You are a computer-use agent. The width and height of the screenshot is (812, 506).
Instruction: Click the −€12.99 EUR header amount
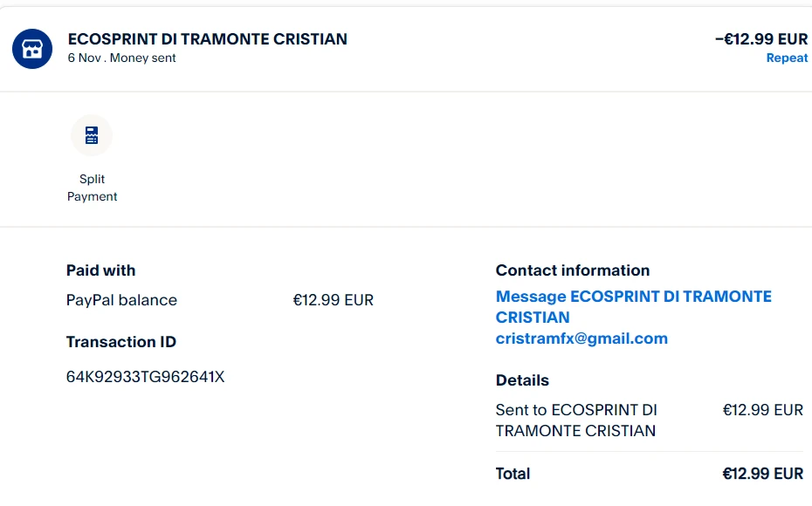coord(760,39)
